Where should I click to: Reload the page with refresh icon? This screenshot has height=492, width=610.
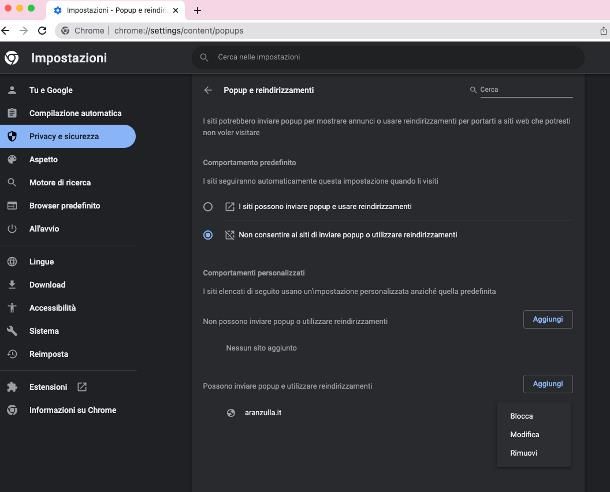point(42,31)
